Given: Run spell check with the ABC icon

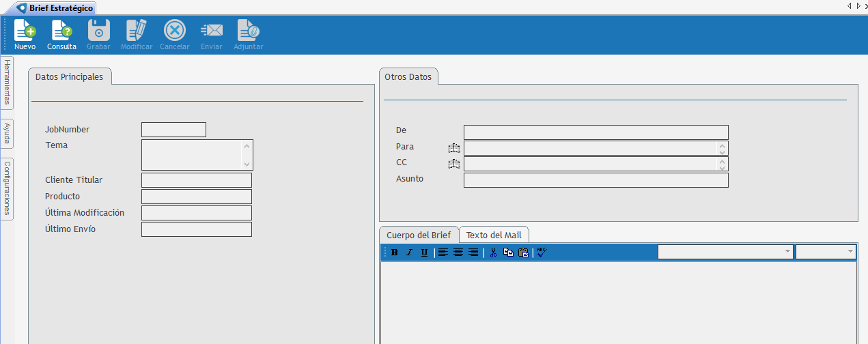Looking at the screenshot, I should (542, 252).
